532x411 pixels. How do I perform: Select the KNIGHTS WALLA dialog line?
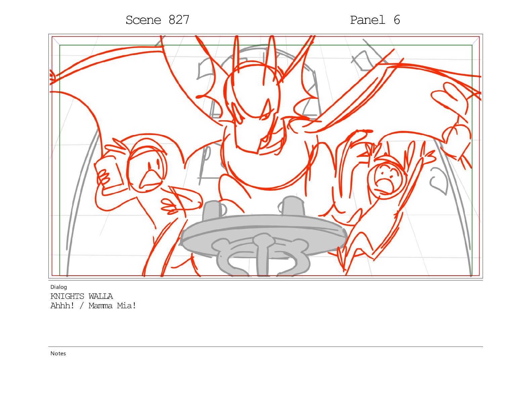pos(82,296)
